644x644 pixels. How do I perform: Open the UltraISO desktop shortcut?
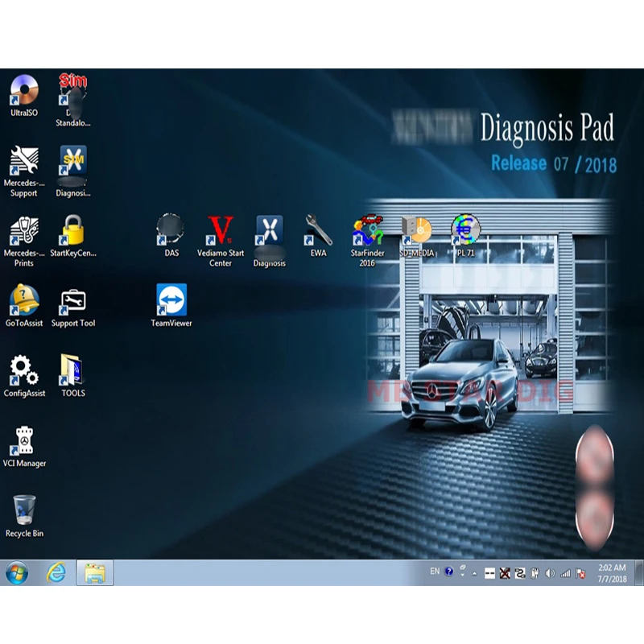(x=24, y=95)
